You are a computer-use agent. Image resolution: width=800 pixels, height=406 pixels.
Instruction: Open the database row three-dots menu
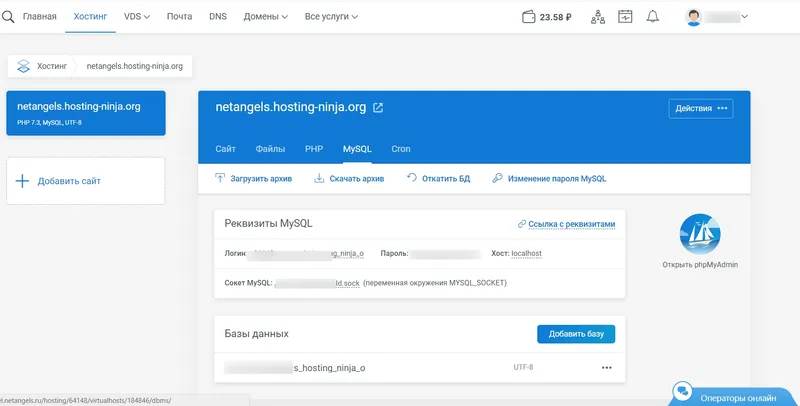coord(607,368)
